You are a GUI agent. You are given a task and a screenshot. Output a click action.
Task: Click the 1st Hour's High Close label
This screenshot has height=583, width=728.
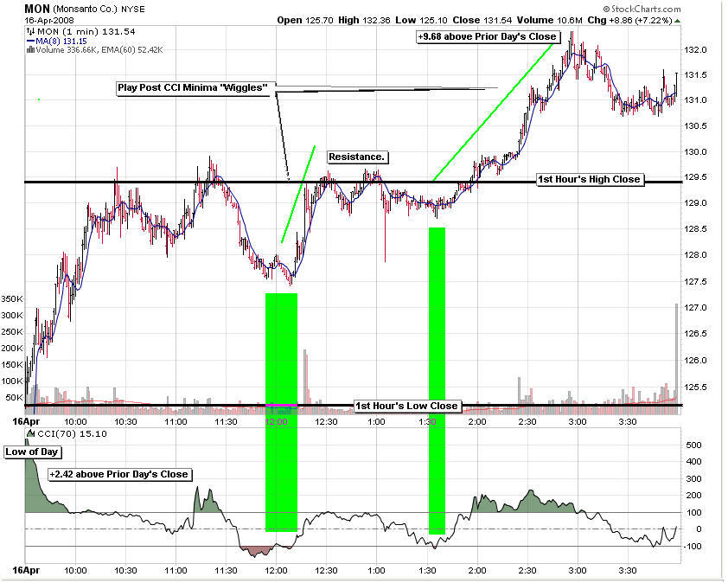click(589, 179)
